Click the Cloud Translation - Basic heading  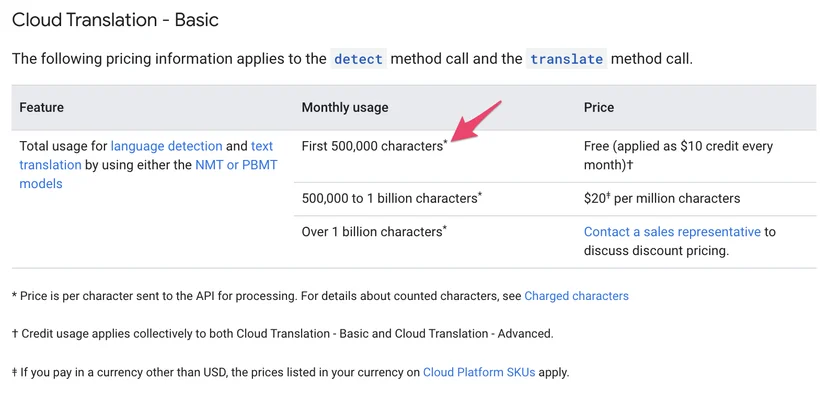pos(115,20)
